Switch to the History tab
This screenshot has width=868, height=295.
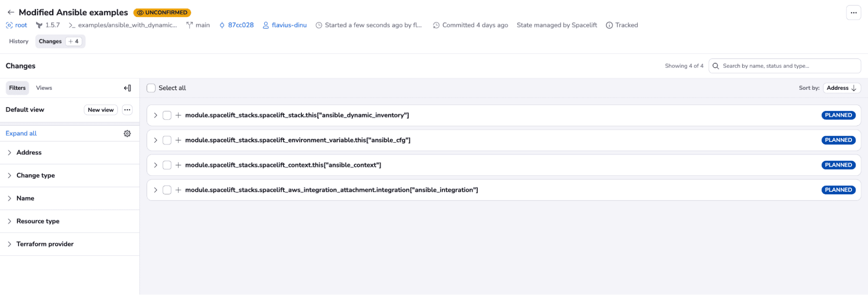click(x=19, y=41)
